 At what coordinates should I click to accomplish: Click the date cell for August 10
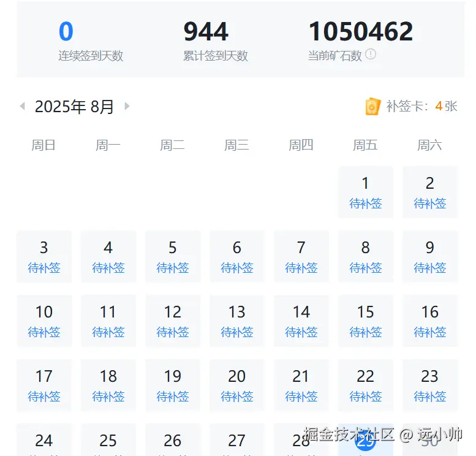[43, 321]
